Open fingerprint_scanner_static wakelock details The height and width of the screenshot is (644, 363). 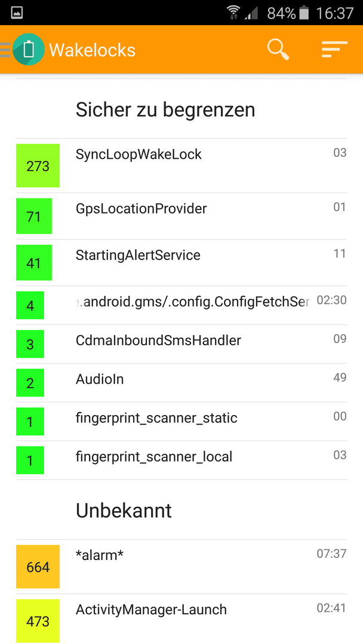181,422
